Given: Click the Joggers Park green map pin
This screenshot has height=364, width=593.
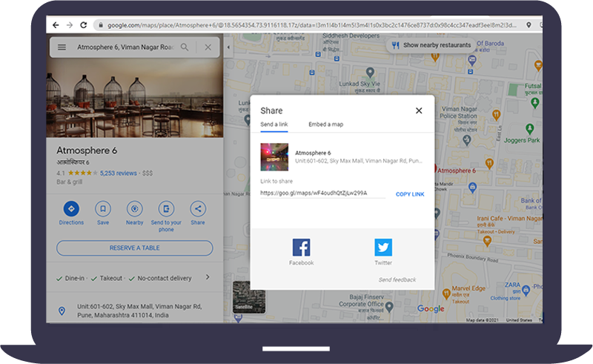Looking at the screenshot, I should pyautogui.click(x=529, y=130).
